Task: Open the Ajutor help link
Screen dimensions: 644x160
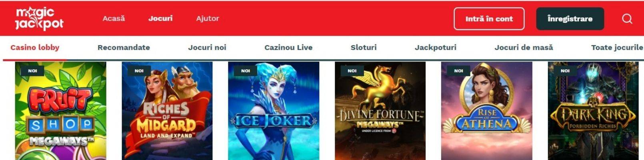Action: [x=208, y=18]
